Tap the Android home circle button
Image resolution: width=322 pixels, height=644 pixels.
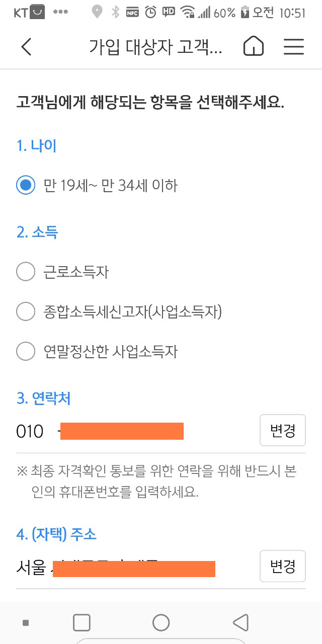pos(161,622)
